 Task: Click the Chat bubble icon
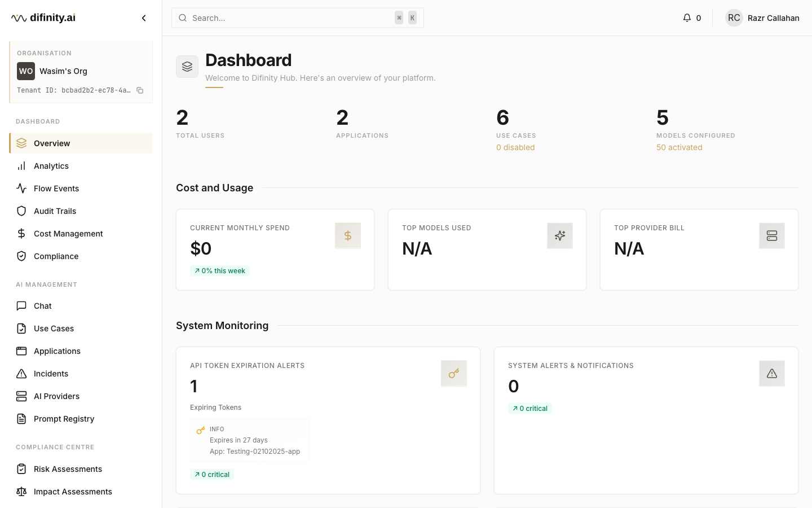tap(21, 306)
